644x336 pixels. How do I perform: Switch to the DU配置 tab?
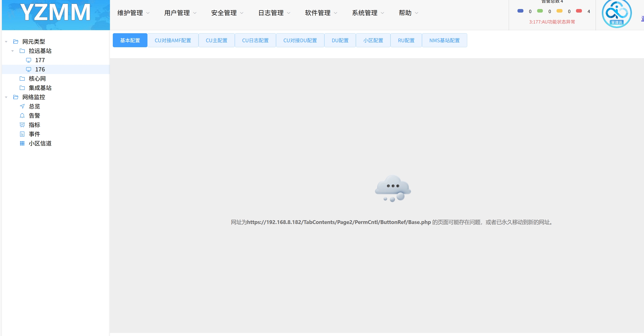click(340, 40)
